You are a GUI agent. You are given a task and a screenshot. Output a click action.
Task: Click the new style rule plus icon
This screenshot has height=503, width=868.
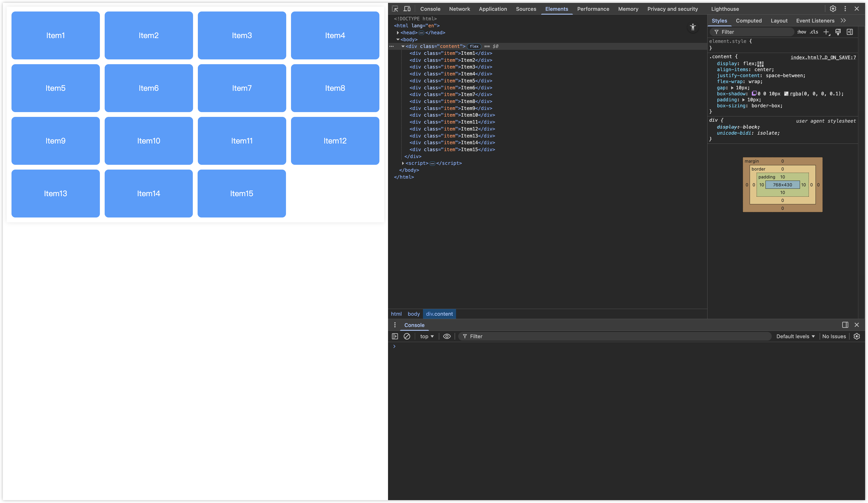826,32
